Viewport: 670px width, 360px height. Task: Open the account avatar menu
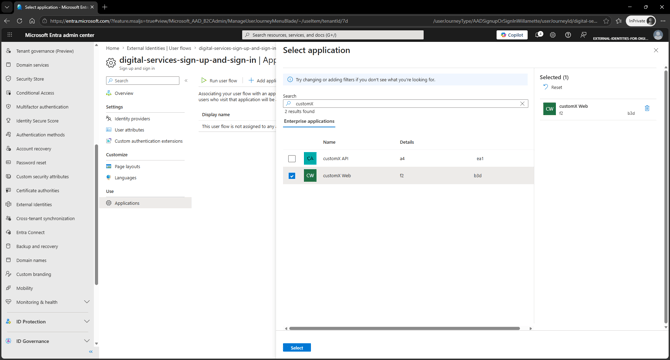(658, 35)
